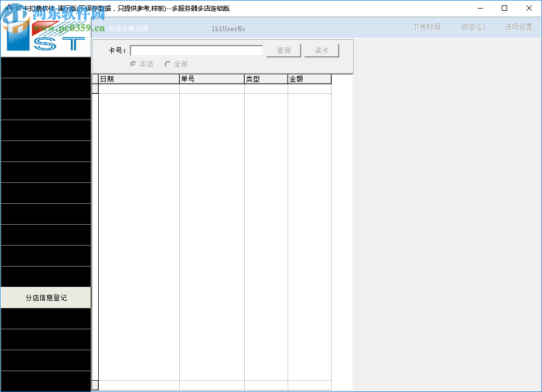Click the 日期 column header
This screenshot has height=392, width=542.
tap(139, 79)
